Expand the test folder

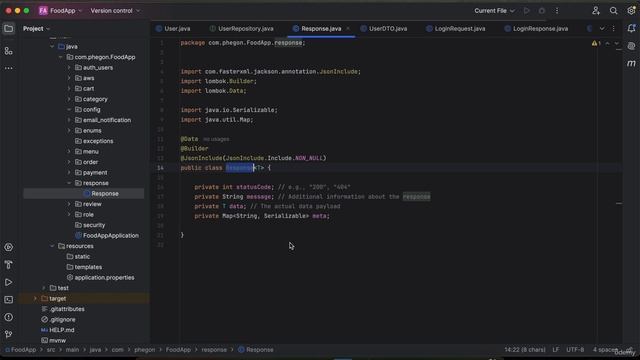pos(44,288)
